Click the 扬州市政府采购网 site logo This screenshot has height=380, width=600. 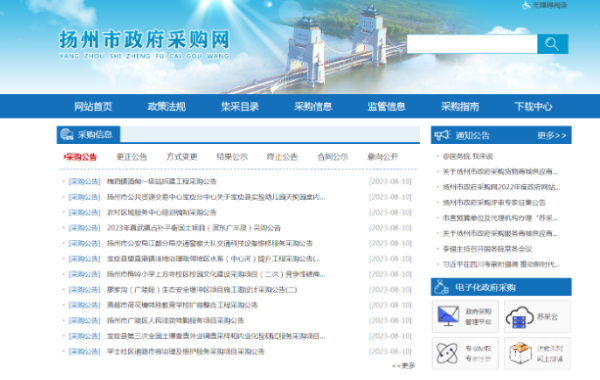[144, 44]
